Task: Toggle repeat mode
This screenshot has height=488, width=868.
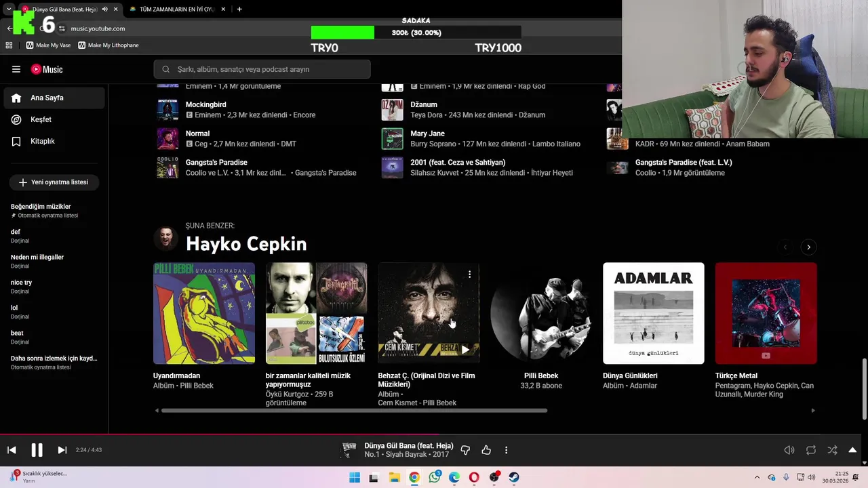Action: click(811, 450)
